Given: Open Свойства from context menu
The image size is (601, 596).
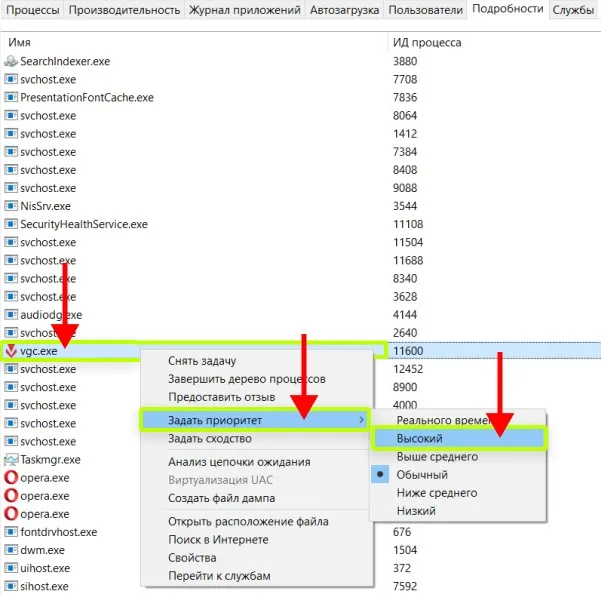Looking at the screenshot, I should tap(257, 557).
